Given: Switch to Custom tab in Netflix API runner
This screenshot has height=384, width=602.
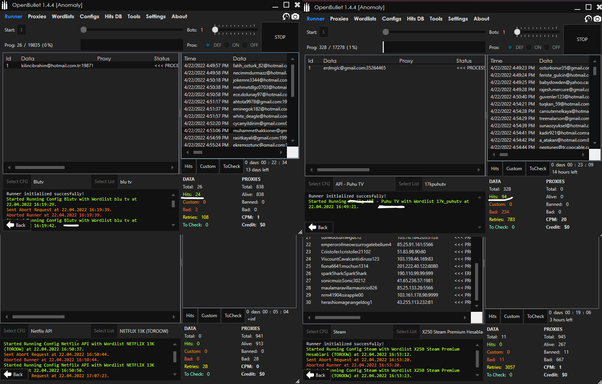Looking at the screenshot, I should pyautogui.click(x=209, y=316).
